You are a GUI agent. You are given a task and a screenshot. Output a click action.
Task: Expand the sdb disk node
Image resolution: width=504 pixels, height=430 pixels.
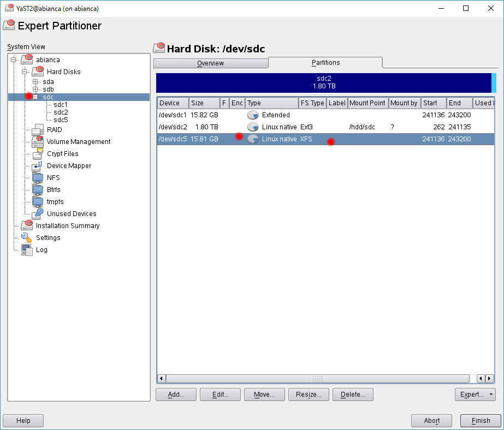click(x=35, y=89)
